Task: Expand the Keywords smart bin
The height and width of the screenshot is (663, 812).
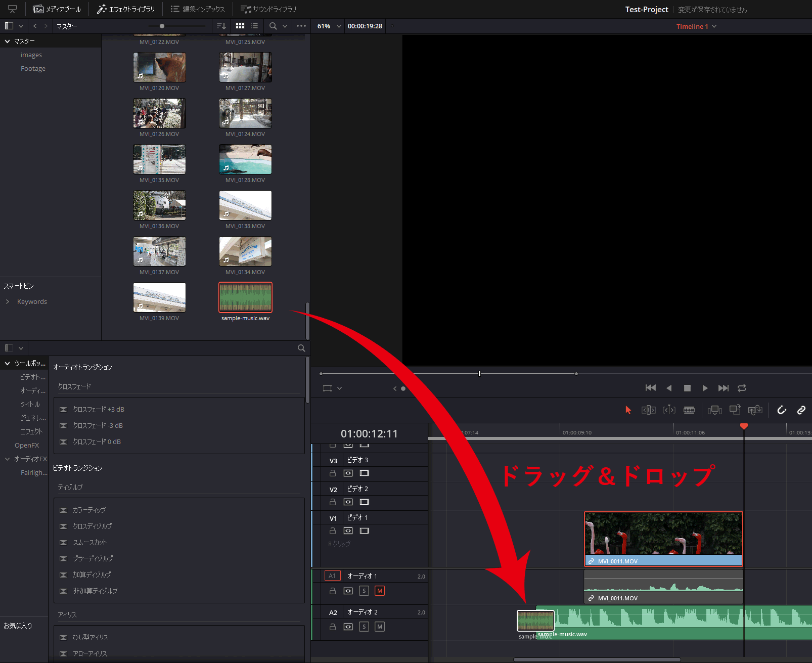Action: (x=8, y=302)
